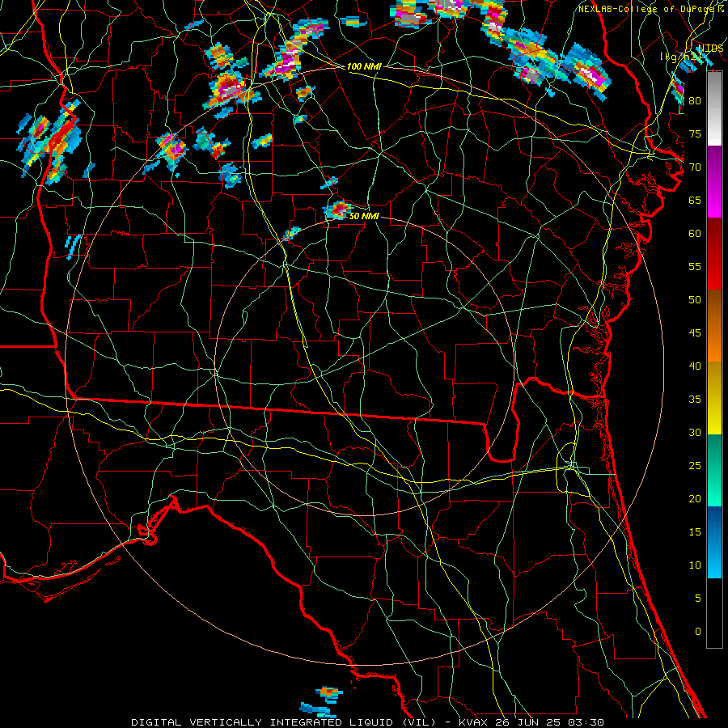Click the magenta-purple segment of the color scale
728x728 pixels.
pyautogui.click(x=714, y=181)
